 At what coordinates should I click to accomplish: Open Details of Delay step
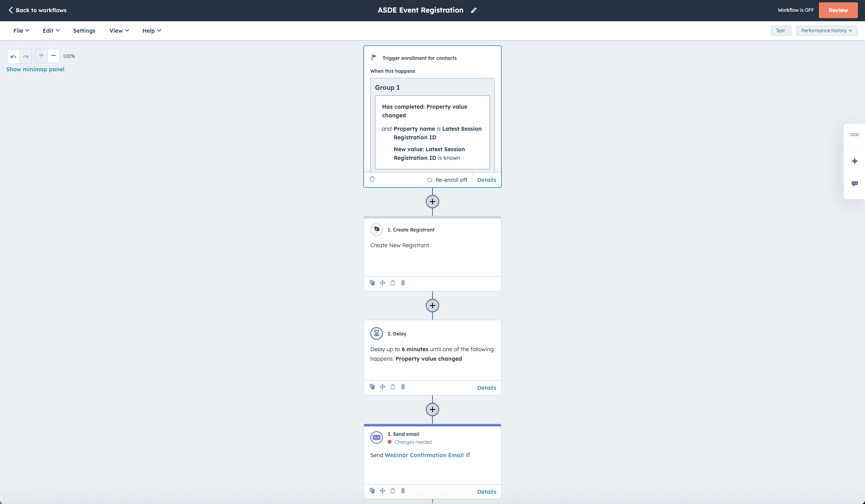point(486,388)
